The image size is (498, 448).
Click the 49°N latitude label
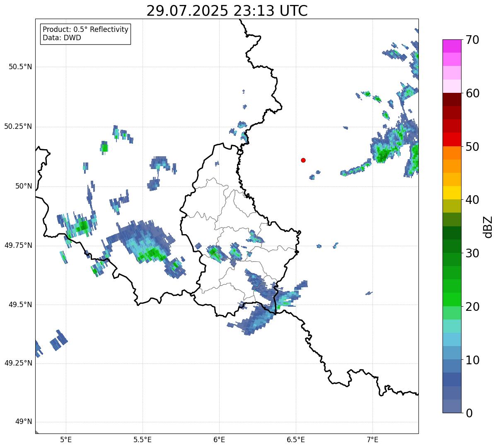tap(24, 422)
